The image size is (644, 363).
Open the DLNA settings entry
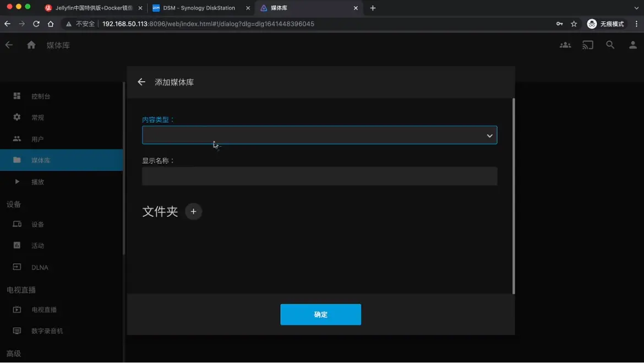[x=40, y=268]
